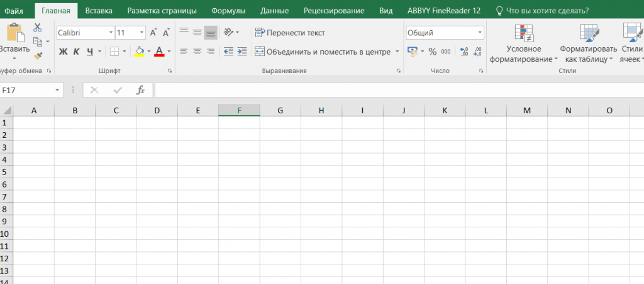This screenshot has height=284, width=644.
Task: Click the Cut scissors icon
Action: (38, 28)
